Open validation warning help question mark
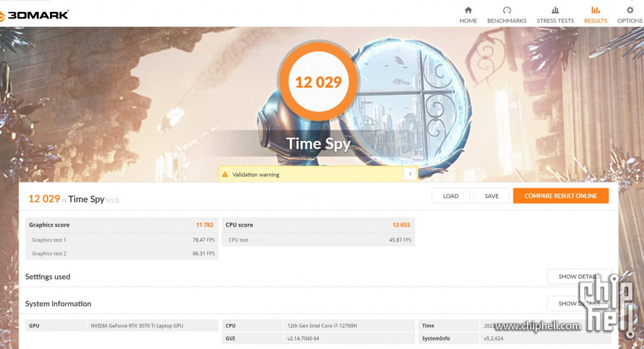This screenshot has height=349, width=644. tap(410, 174)
